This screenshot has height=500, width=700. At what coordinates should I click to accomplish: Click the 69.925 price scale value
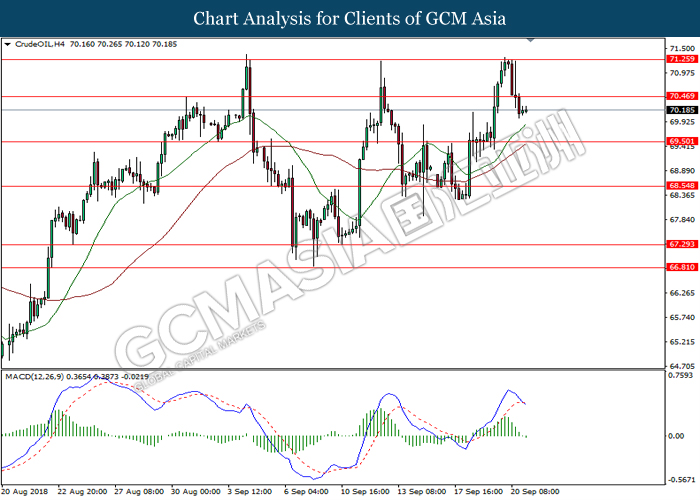pyautogui.click(x=682, y=122)
